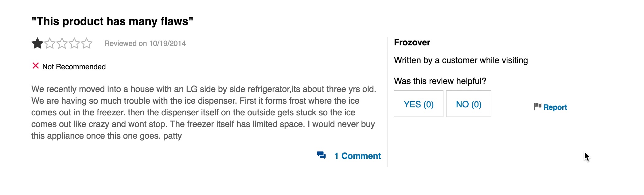Click the review body paragraph text
Viewport: 644px width, 195px height.
pyautogui.click(x=203, y=113)
